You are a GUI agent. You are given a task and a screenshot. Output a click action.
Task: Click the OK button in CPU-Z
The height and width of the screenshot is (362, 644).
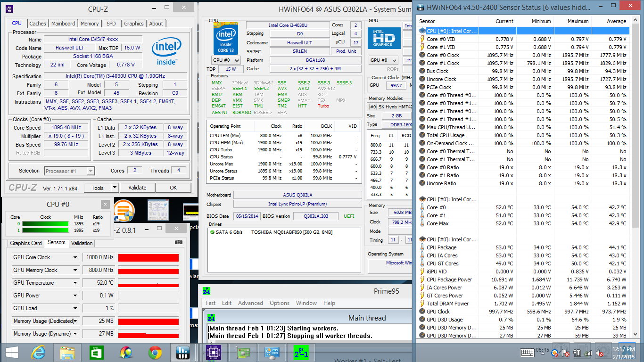tap(173, 188)
